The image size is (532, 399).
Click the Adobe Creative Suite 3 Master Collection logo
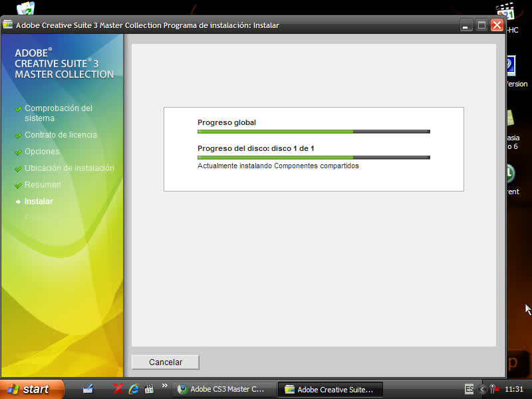64,63
